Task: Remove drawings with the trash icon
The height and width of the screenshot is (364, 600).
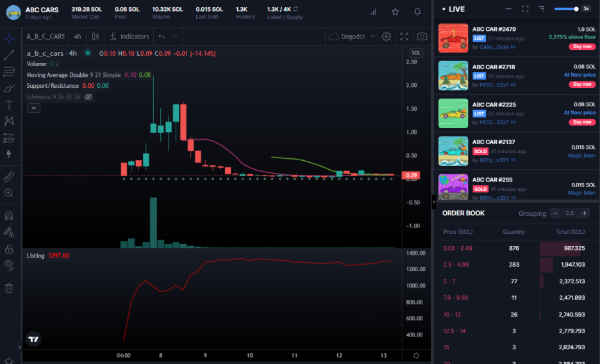Action: coord(9,288)
